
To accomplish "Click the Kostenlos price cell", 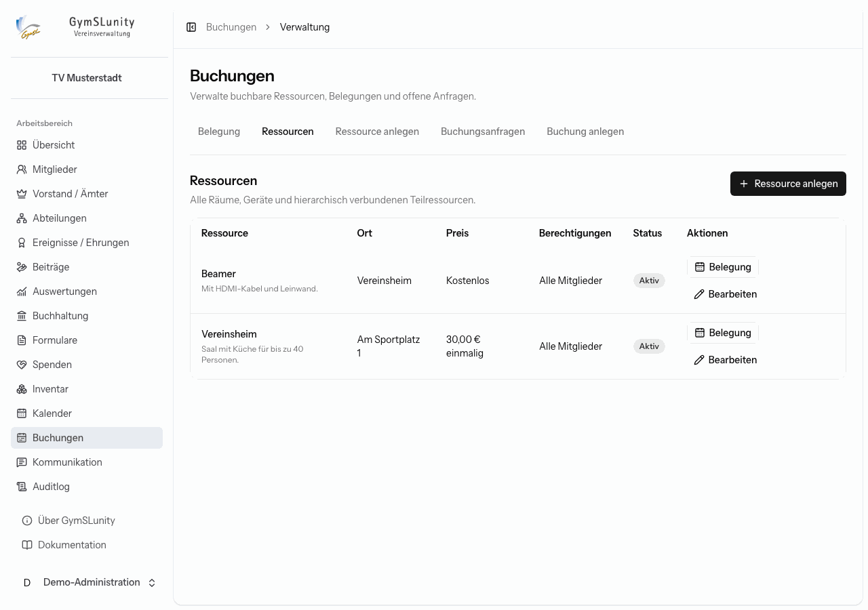I will 467,281.
